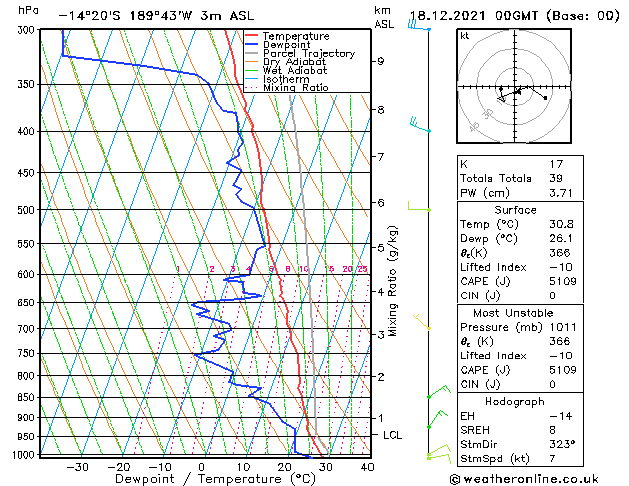
Task: Click the hodograph polar plot
Action: (514, 86)
